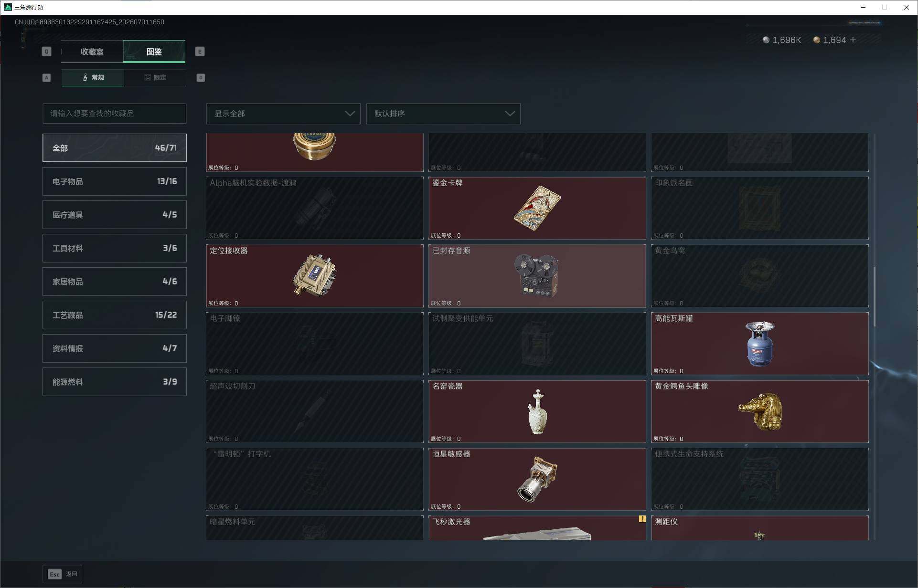Expand the 显示全部 filter dropdown
This screenshot has width=918, height=588.
pos(283,114)
